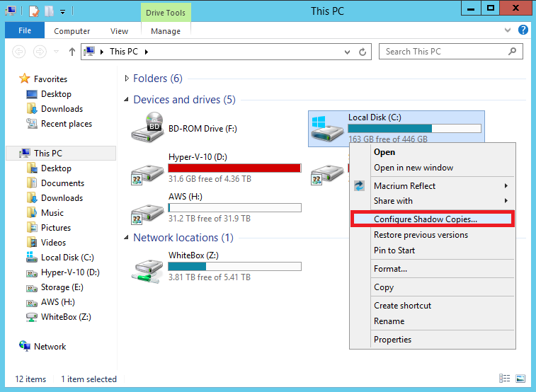Viewport: 536px width, 392px height.
Task: Refresh This PC with refresh icon
Action: tap(363, 52)
